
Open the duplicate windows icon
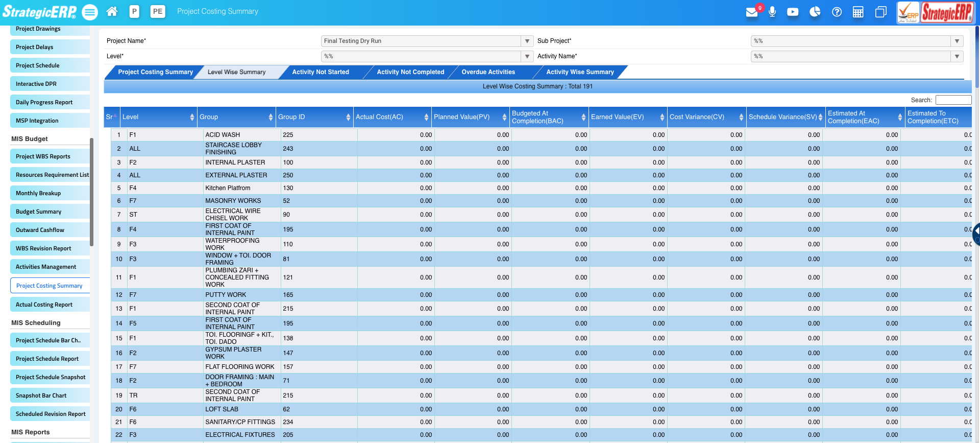coord(880,12)
